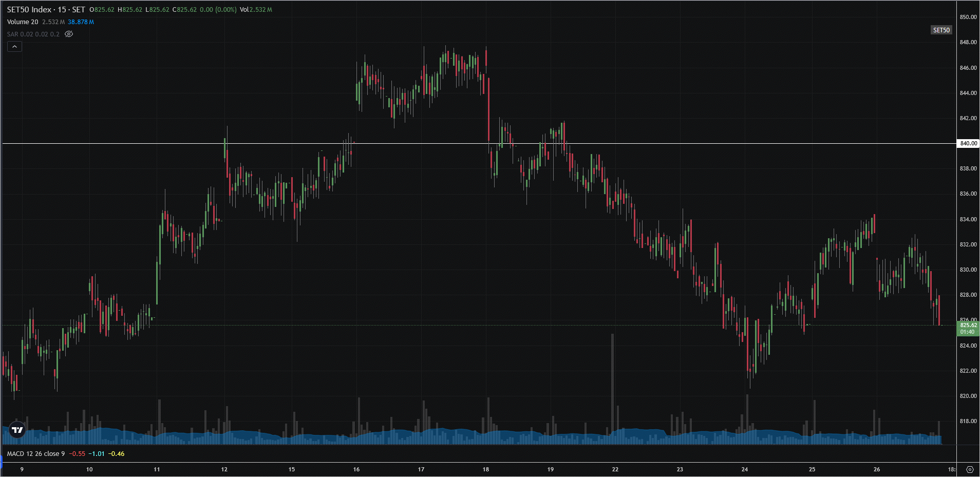
Task: Show the hidden SAR indicator via eye icon
Action: tap(69, 34)
